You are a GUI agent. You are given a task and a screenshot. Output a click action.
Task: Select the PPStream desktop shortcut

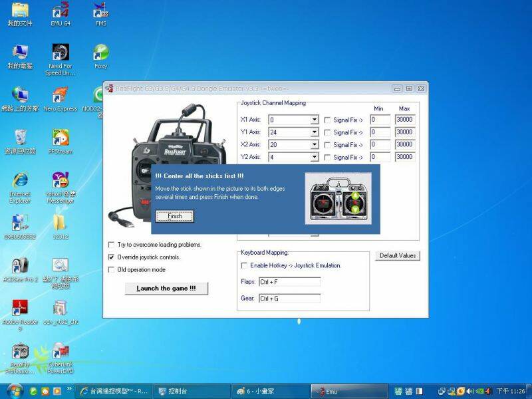[61, 142]
